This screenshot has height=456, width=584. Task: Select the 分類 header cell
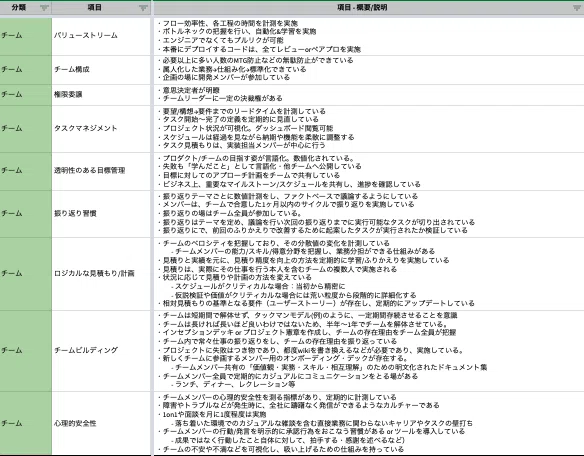tap(26, 8)
